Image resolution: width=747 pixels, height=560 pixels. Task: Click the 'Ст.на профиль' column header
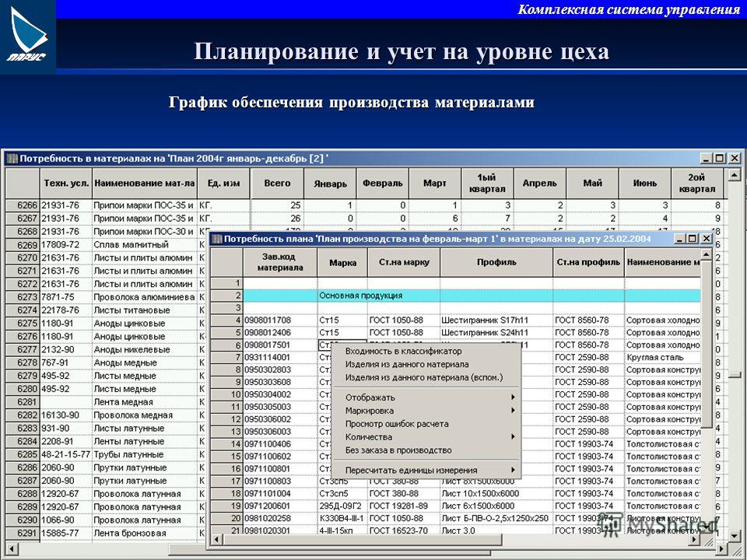(x=588, y=262)
